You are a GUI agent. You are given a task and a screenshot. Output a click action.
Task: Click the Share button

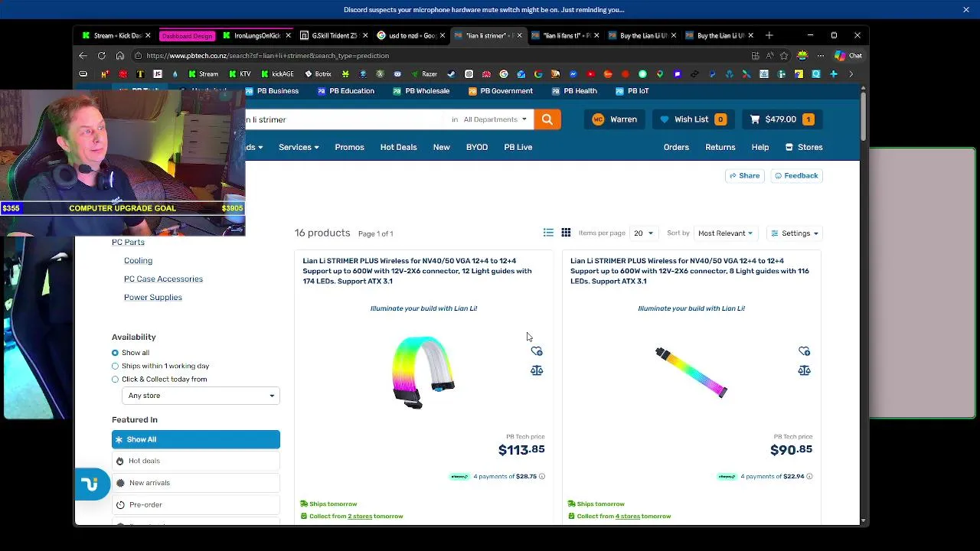pyautogui.click(x=744, y=176)
